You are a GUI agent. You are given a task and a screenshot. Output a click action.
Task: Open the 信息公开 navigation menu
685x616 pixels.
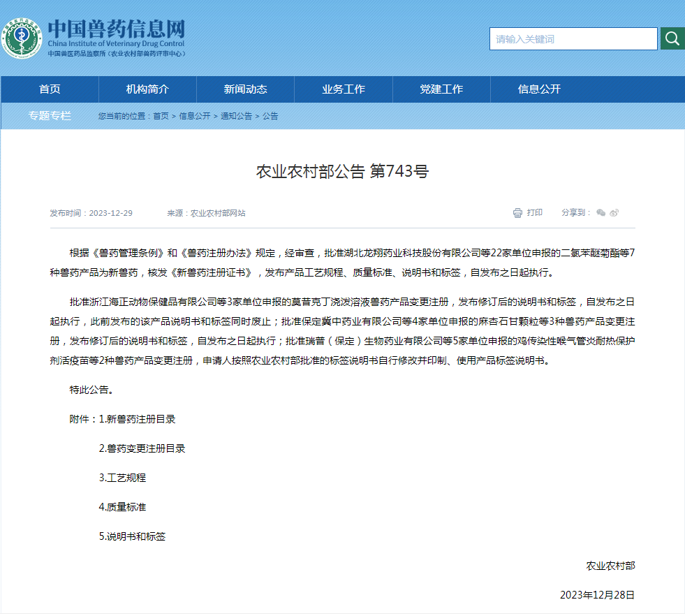coord(539,89)
